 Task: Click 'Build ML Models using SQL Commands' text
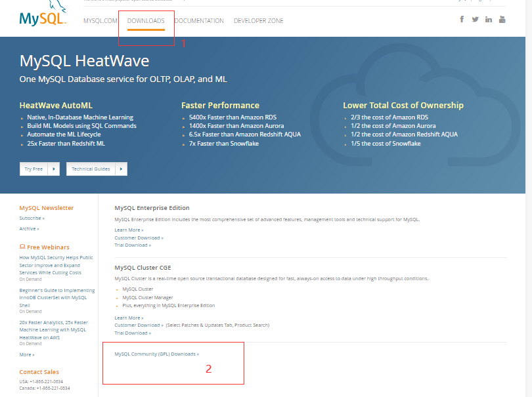pos(81,126)
